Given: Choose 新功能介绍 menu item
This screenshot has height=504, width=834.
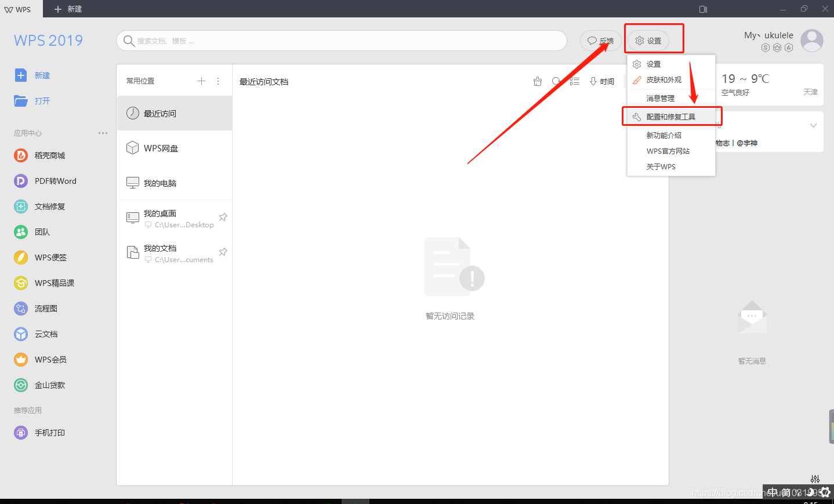Looking at the screenshot, I should click(x=671, y=135).
